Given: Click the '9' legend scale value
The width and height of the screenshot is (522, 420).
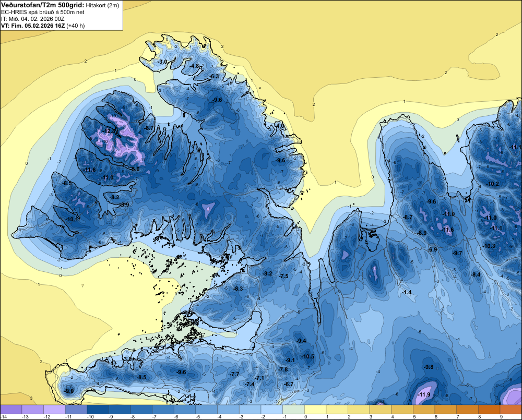Looking at the screenshot, I should click(501, 417).
